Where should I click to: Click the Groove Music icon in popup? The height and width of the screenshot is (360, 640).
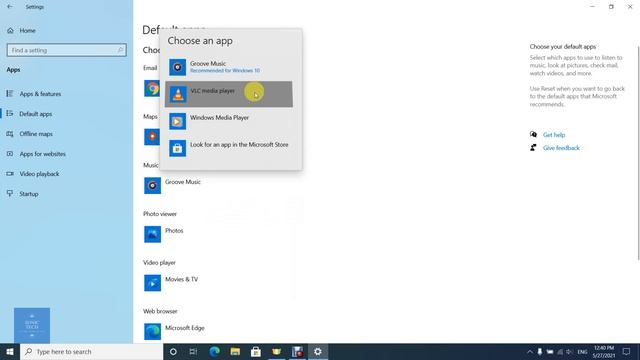pos(178,67)
